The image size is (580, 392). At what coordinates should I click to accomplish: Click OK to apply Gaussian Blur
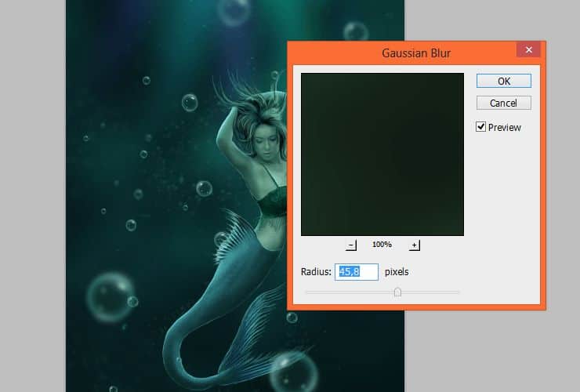503,81
